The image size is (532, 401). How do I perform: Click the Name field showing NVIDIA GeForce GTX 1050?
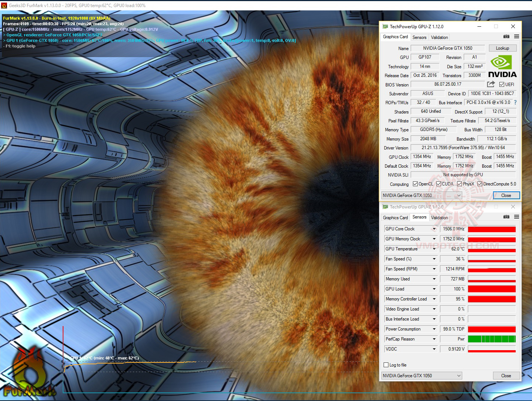point(448,48)
